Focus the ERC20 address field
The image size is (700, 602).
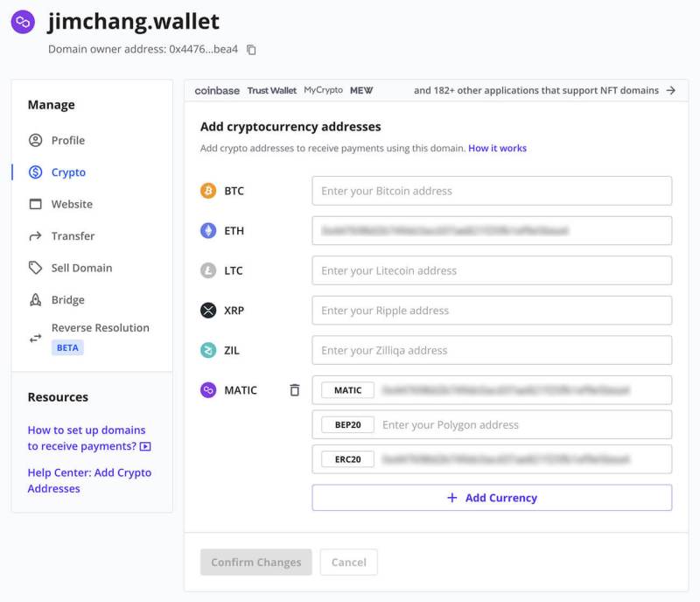492,459
